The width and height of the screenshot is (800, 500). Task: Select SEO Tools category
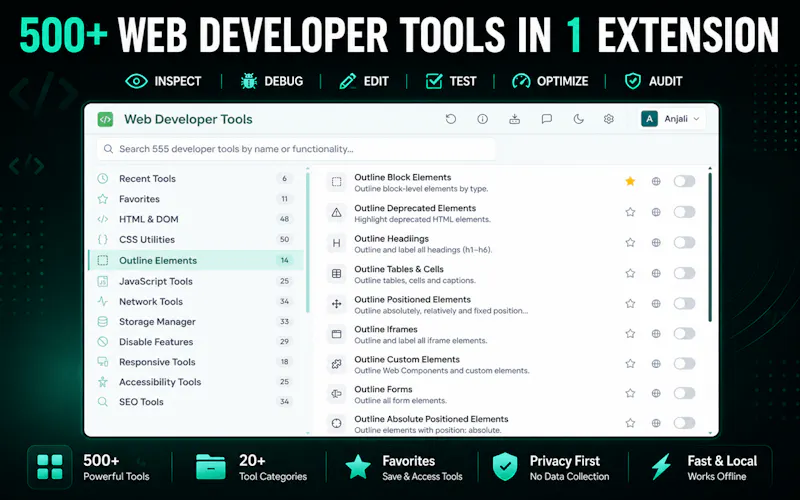196,402
